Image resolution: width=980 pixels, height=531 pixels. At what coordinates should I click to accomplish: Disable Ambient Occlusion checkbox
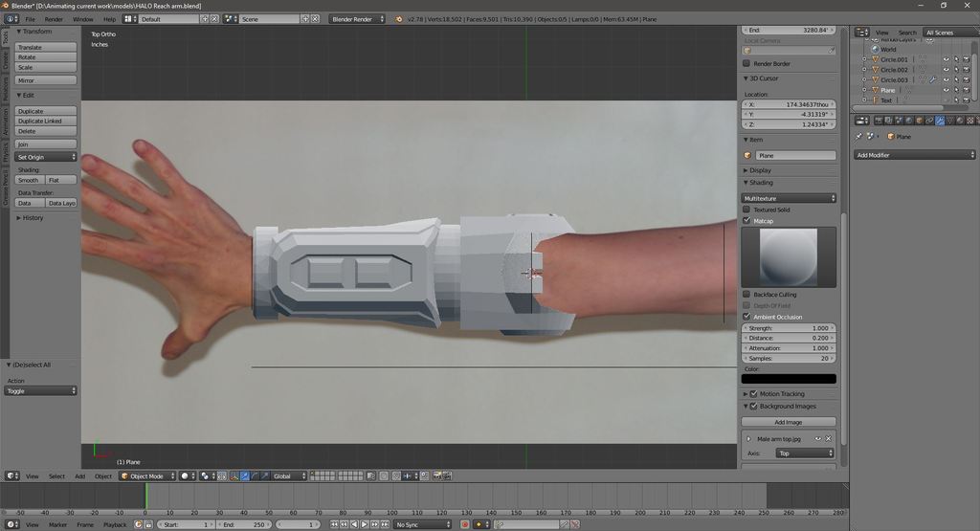coord(746,317)
